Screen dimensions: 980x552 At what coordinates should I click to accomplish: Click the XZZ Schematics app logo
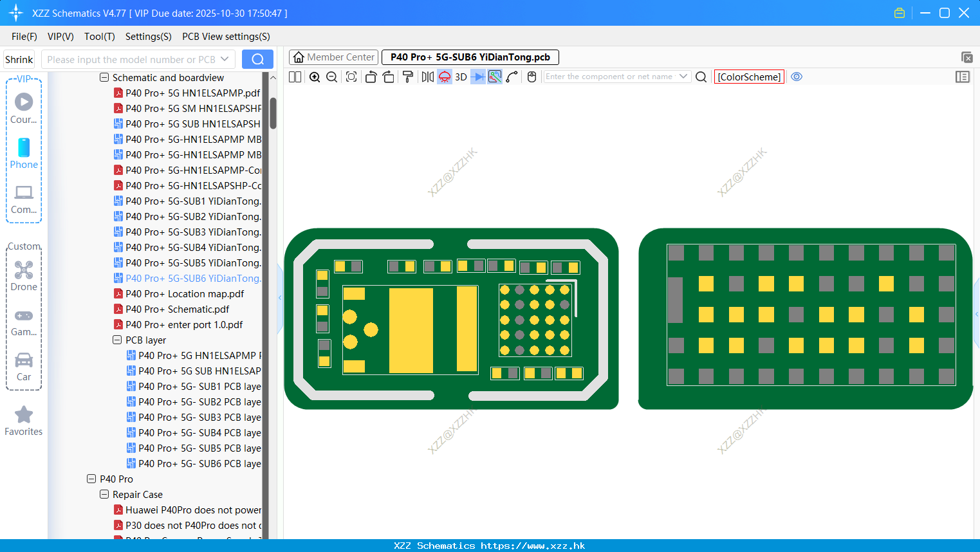tap(16, 13)
